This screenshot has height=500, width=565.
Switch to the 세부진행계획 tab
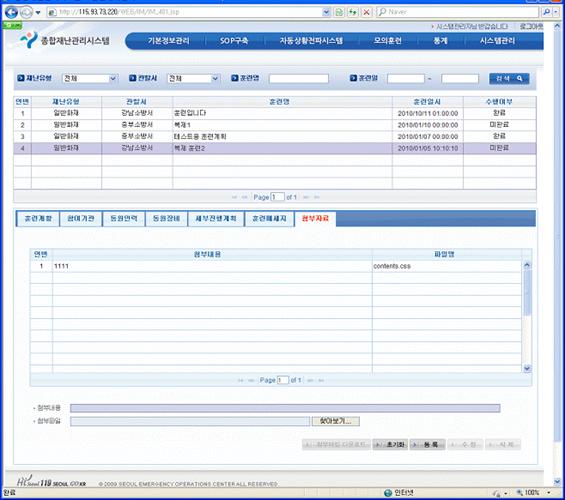pos(216,219)
